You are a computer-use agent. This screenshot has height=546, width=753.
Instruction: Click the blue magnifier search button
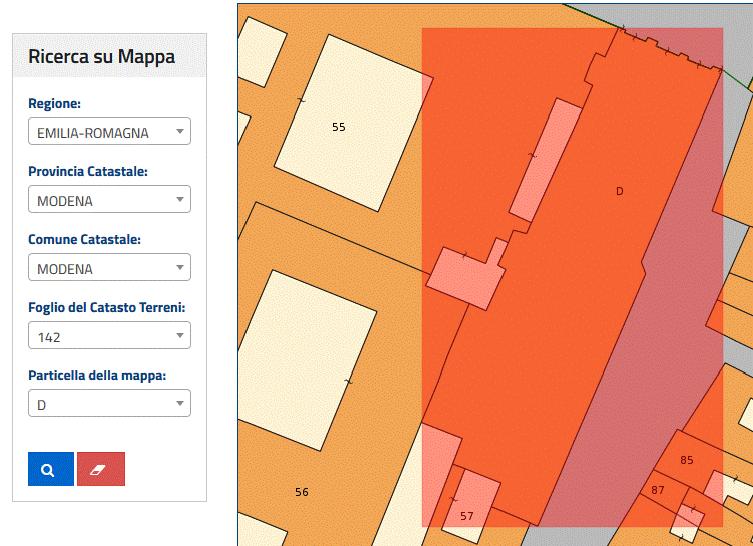51,469
